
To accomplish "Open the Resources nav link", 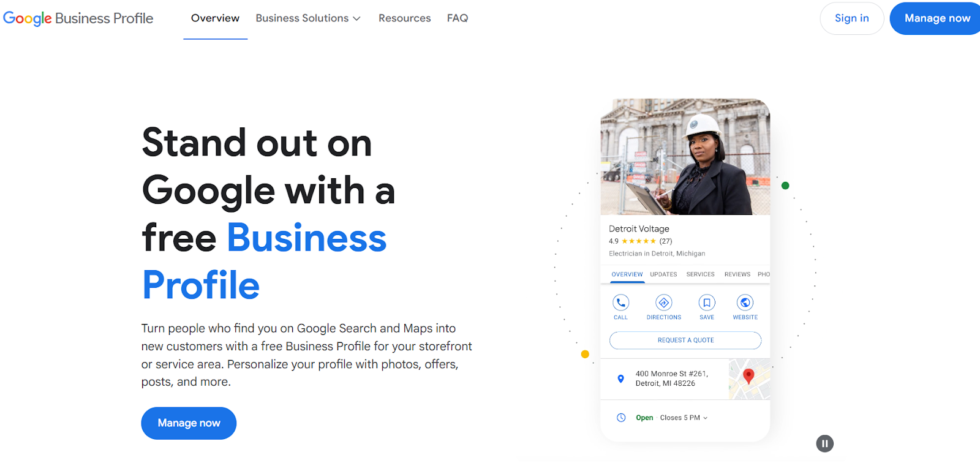I will click(x=404, y=18).
